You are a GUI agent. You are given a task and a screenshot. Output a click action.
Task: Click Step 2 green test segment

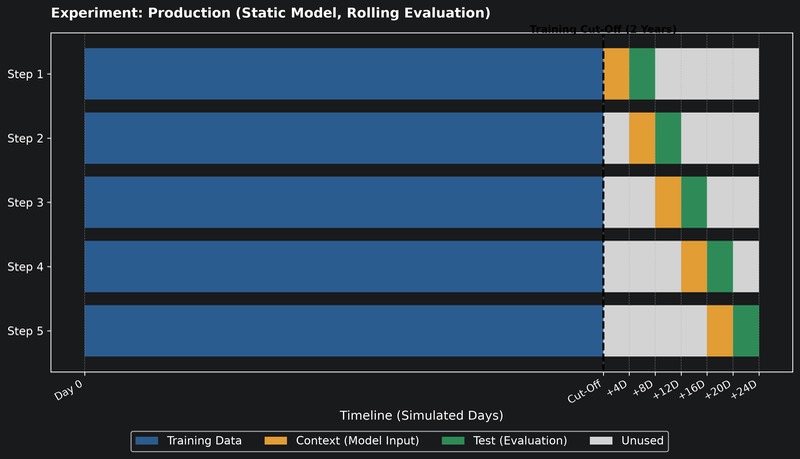(x=668, y=138)
